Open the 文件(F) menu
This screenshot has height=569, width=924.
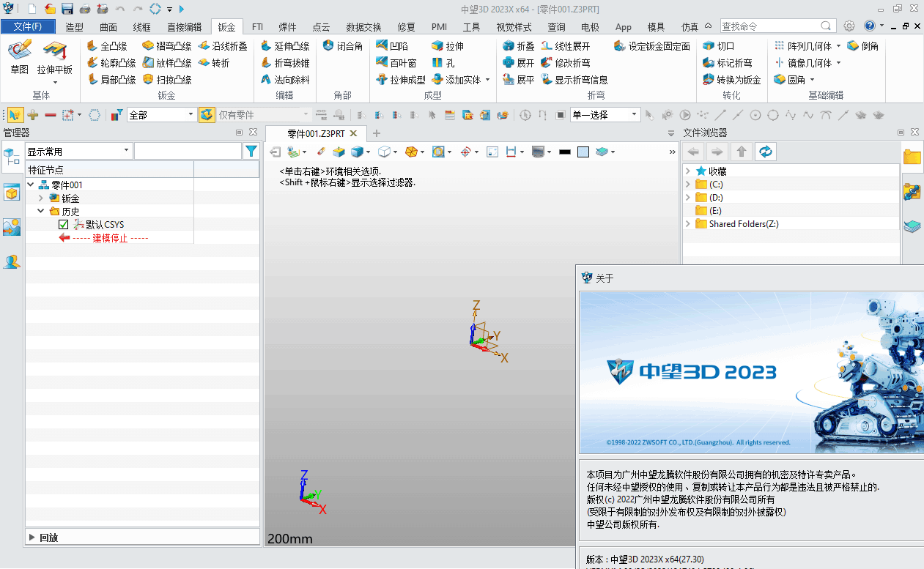[x=28, y=27]
